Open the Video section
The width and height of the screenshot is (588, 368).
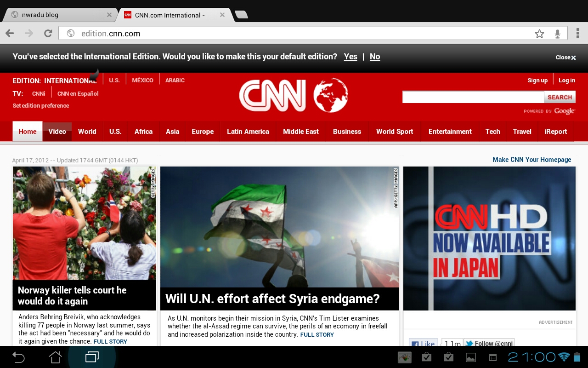[x=57, y=131]
